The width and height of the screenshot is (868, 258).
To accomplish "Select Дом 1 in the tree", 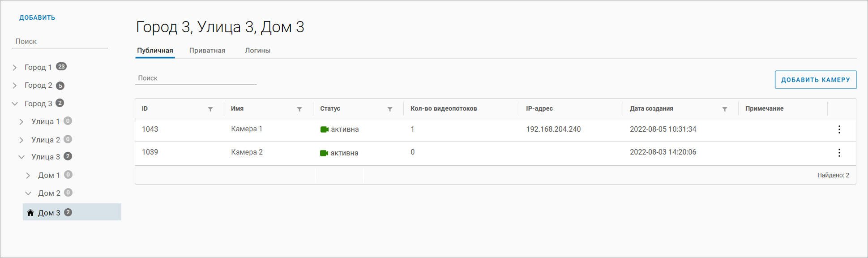I will coord(49,176).
